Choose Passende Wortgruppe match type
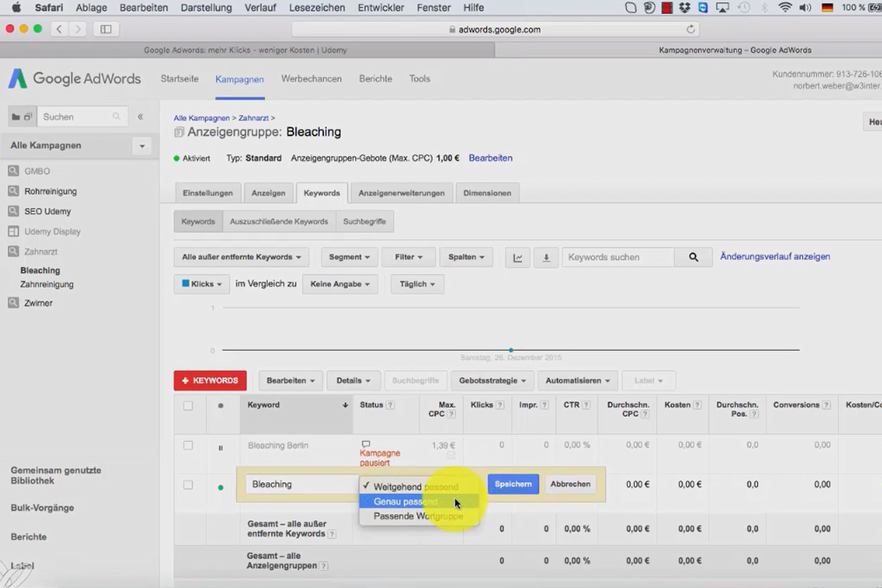 pyautogui.click(x=419, y=516)
